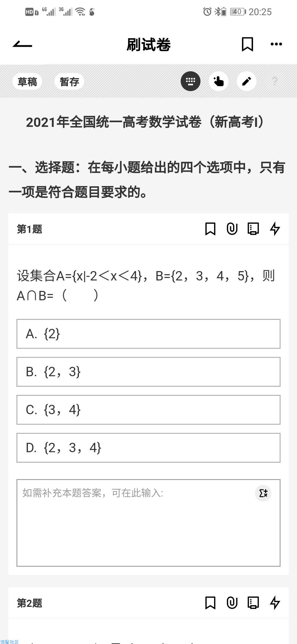Open the notes icon for question 1

click(253, 229)
